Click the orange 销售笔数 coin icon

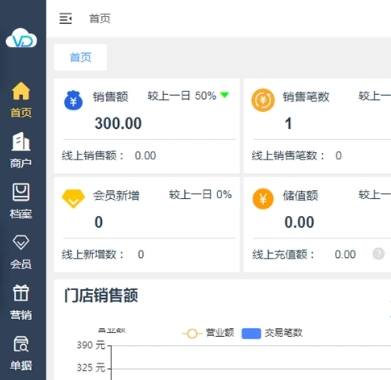(263, 100)
